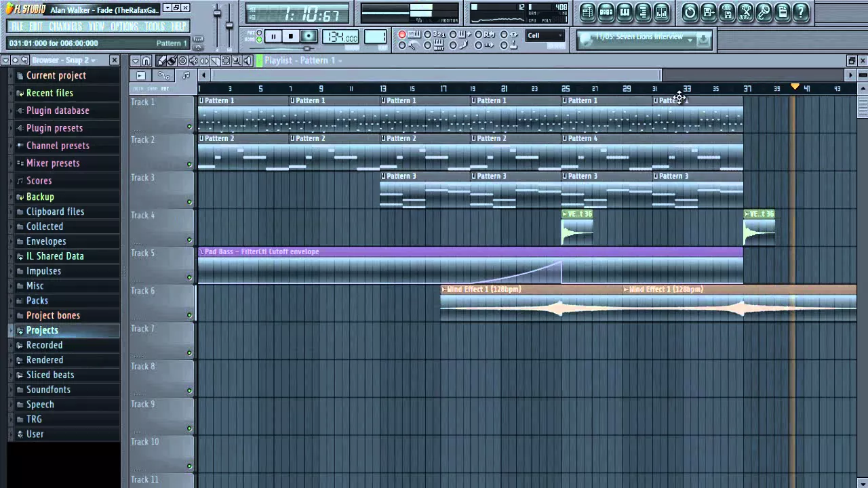868x488 pixels.
Task: Select the Playback speaker tool in Playlist
Action: [x=248, y=61]
